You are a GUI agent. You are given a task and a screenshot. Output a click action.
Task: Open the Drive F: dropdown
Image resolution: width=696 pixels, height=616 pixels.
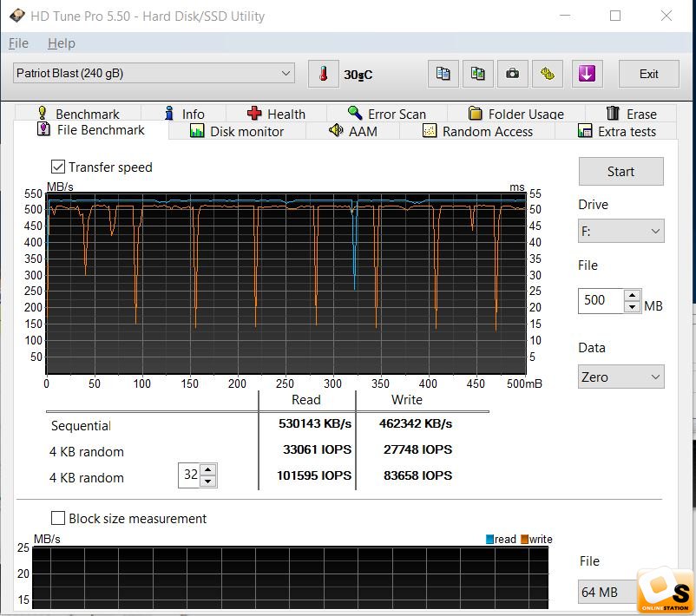click(x=621, y=232)
